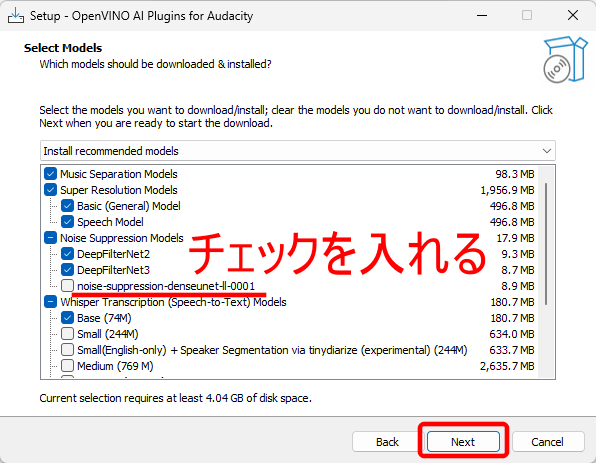The width and height of the screenshot is (596, 463).
Task: Check Small (244M) Whisper model
Action: (x=67, y=334)
